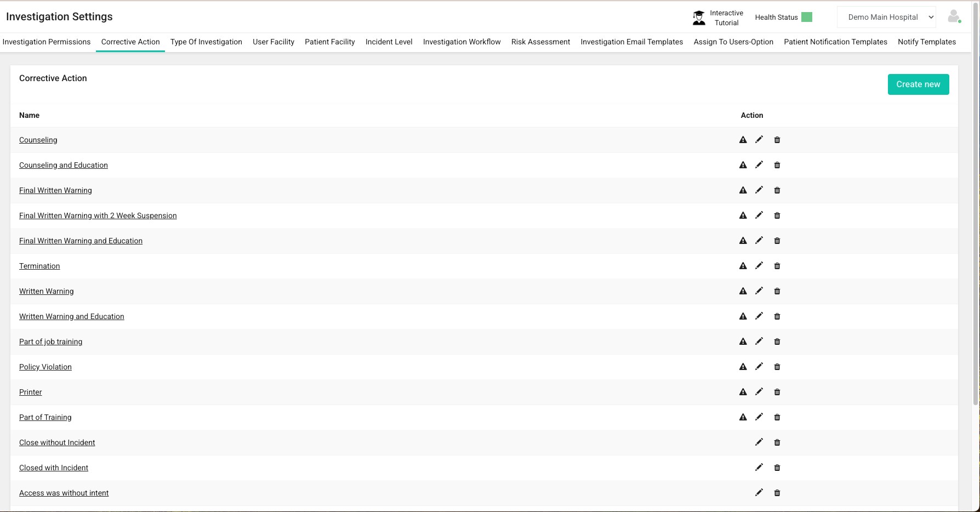Viewport: 980px width, 512px height.
Task: Open Part of Training link
Action: coord(45,417)
